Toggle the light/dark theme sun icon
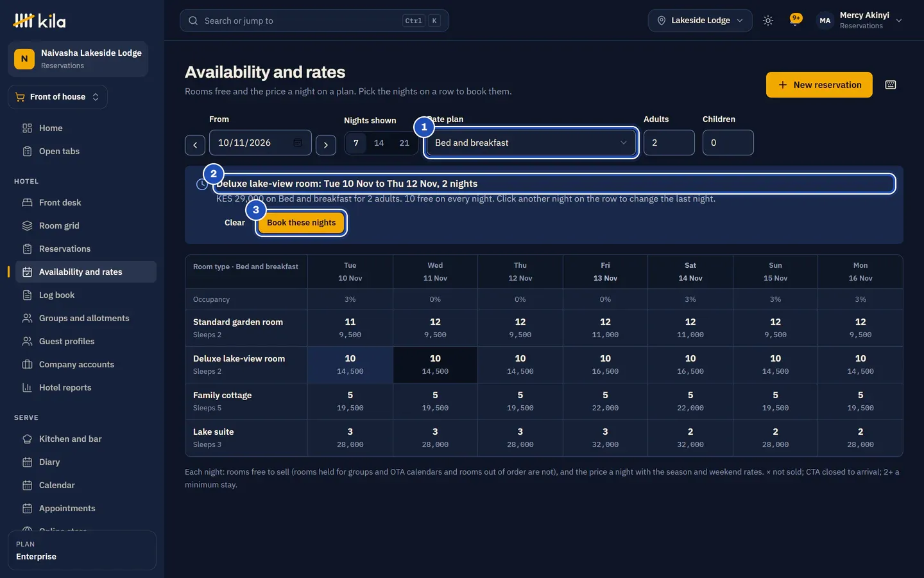Screen dimensions: 924x578 coord(768,21)
